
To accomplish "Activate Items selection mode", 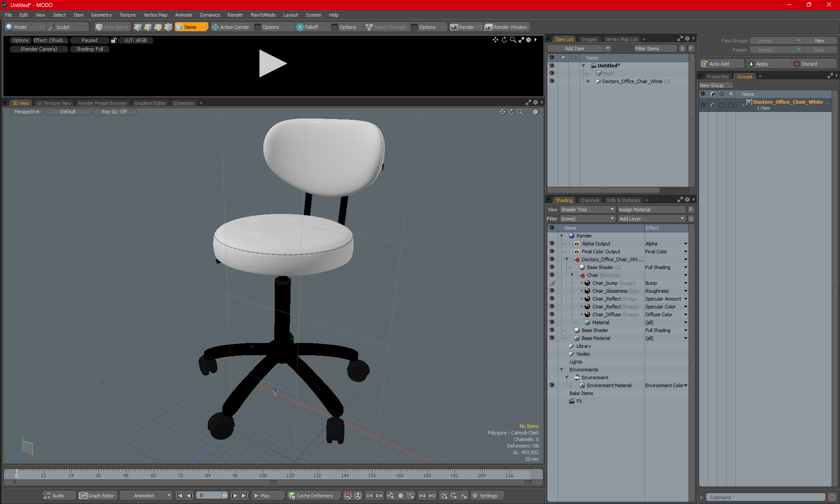I will tap(191, 27).
